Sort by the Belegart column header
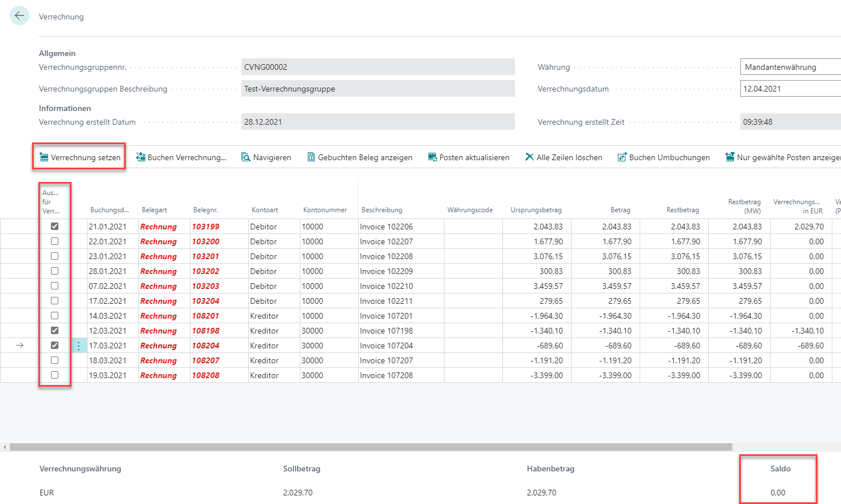This screenshot has height=504, width=841. point(154,210)
